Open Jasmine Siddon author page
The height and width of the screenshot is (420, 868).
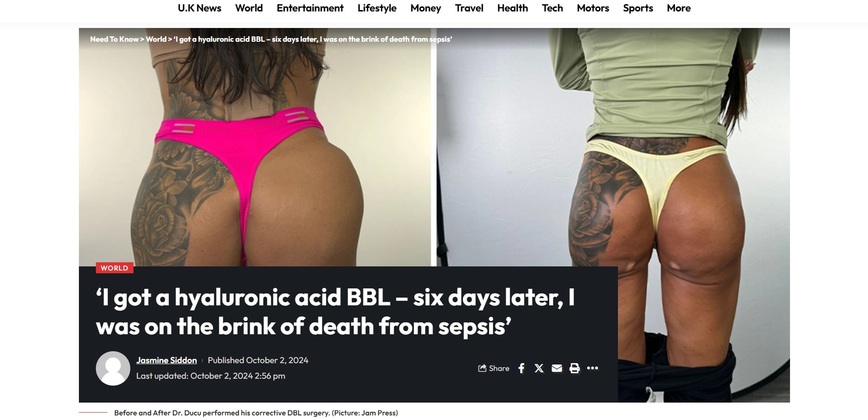(167, 360)
